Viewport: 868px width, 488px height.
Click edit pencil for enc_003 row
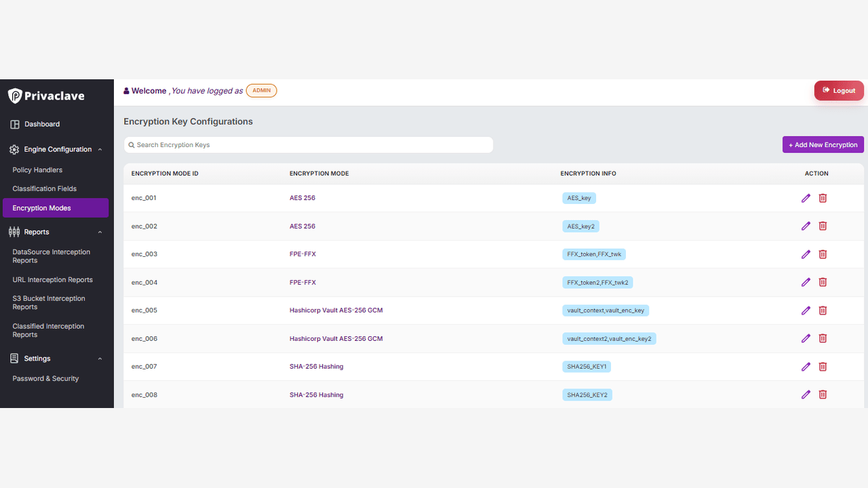tap(806, 254)
